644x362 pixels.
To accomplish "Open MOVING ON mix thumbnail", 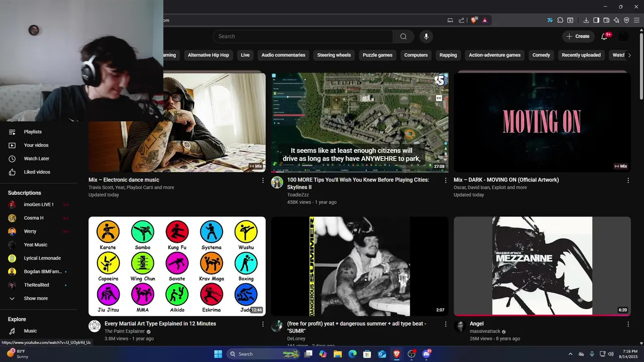I will (542, 122).
